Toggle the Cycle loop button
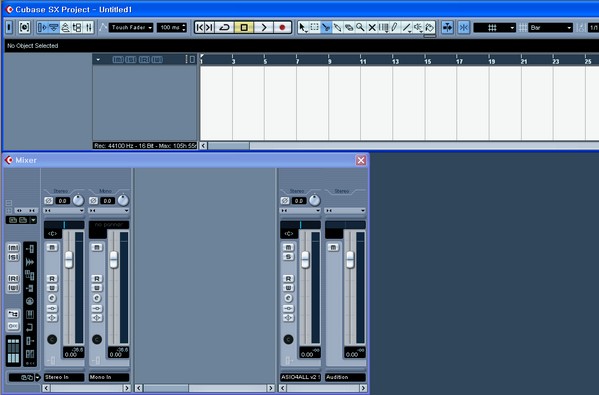The height and width of the screenshot is (395, 599). click(224, 28)
